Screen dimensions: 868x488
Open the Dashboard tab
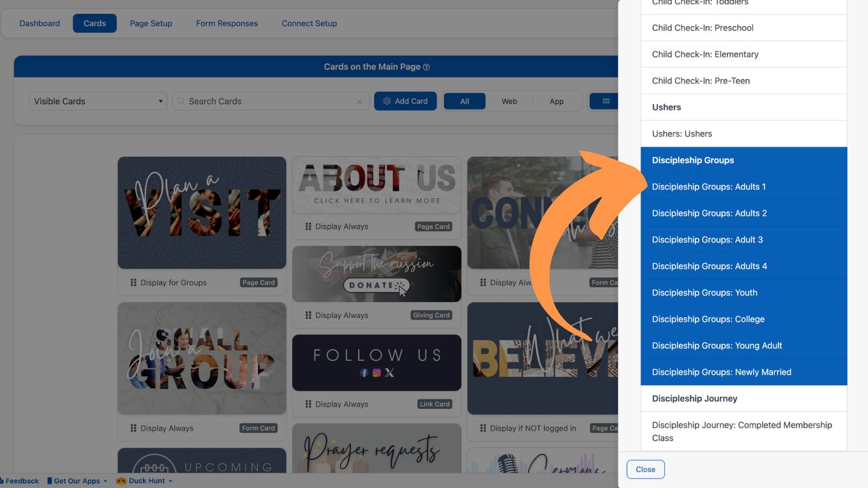click(40, 23)
